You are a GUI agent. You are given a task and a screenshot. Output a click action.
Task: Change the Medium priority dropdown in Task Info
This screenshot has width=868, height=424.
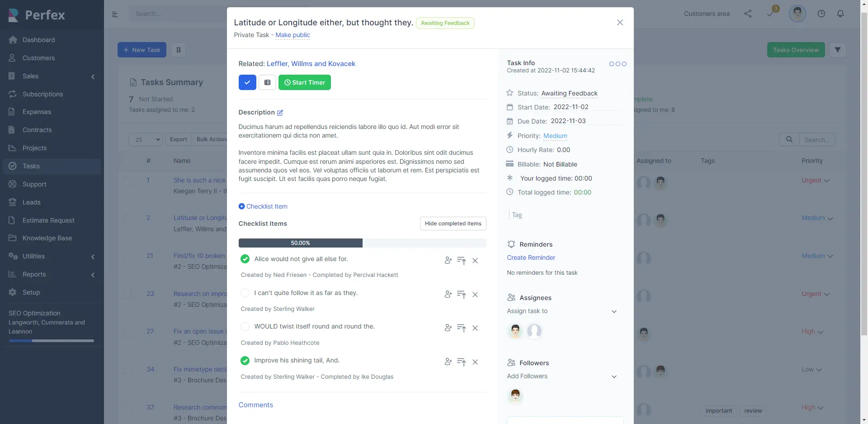555,136
